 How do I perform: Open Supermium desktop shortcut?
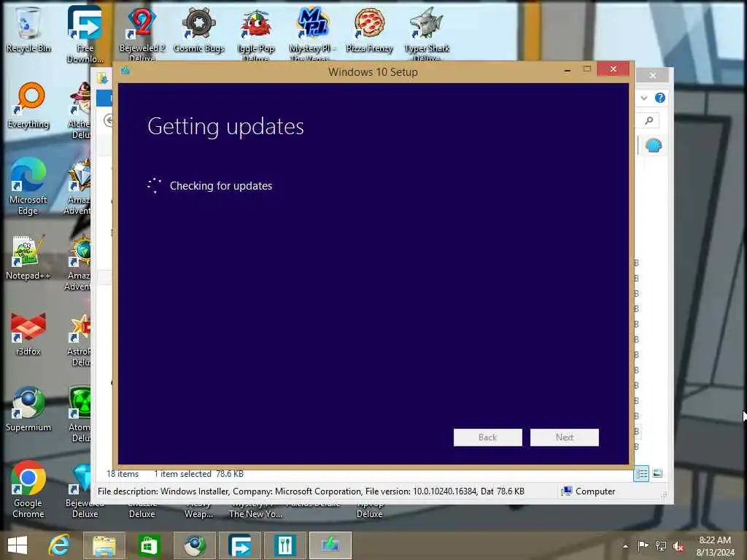click(28, 408)
